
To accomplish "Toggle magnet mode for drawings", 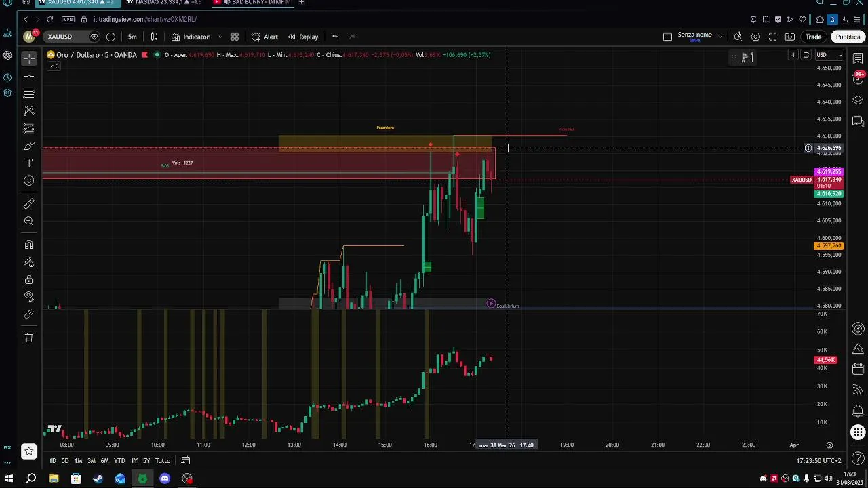I will pos(28,245).
